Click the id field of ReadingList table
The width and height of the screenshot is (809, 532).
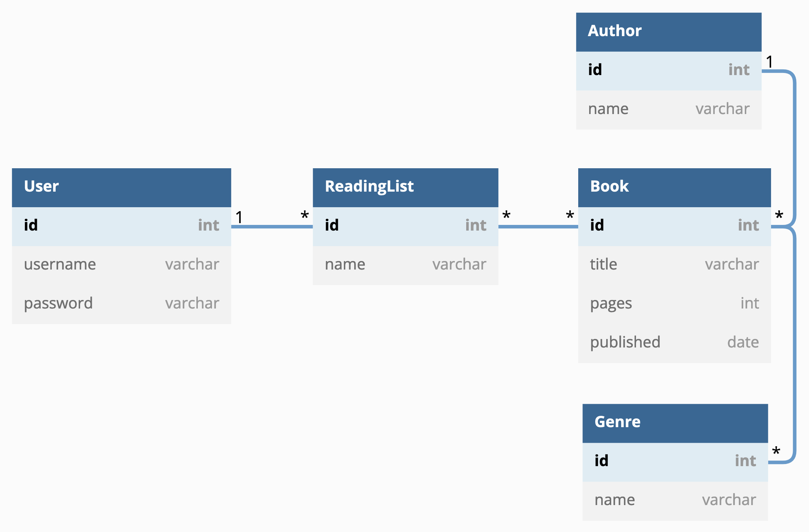tap(405, 226)
